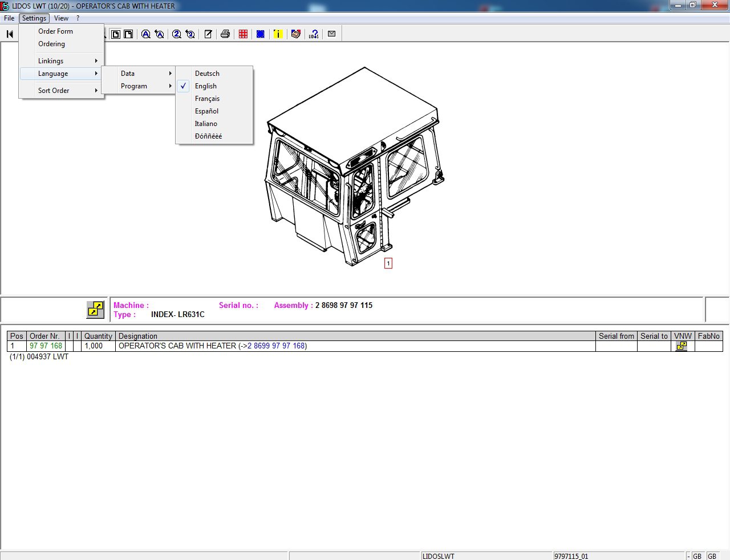Switch language to Español
This screenshot has height=560, width=730.
[206, 111]
